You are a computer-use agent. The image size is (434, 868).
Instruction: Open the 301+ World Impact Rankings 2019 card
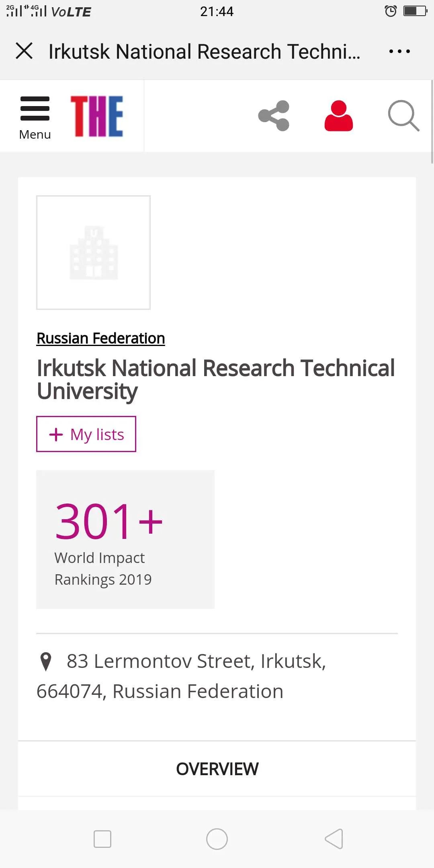click(125, 539)
